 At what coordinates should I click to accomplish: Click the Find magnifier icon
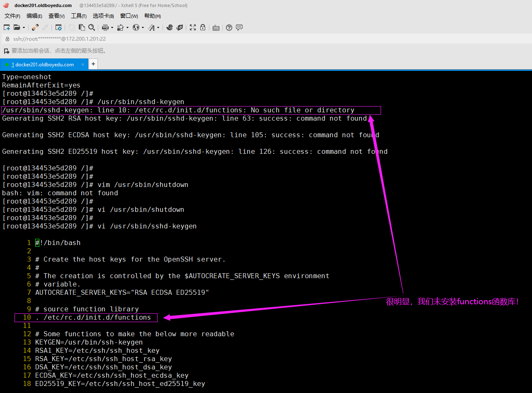(92, 28)
